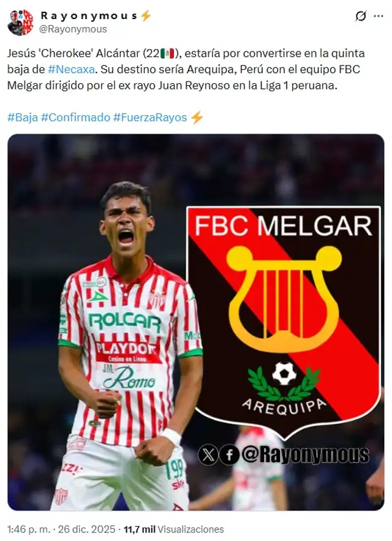The image size is (392, 541).
Task: Open the three-dot more options menu
Action: pyautogui.click(x=379, y=16)
